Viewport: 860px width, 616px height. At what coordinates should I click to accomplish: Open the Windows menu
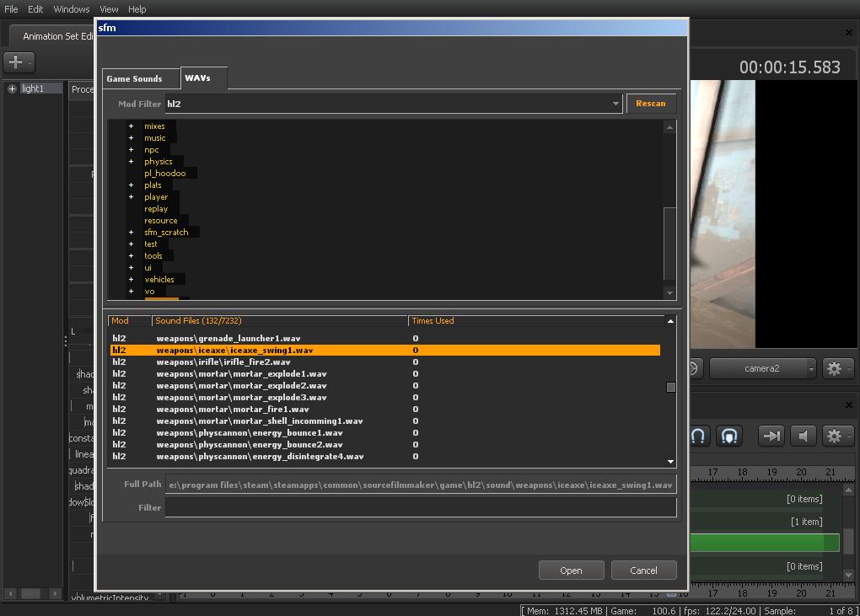pos(71,9)
